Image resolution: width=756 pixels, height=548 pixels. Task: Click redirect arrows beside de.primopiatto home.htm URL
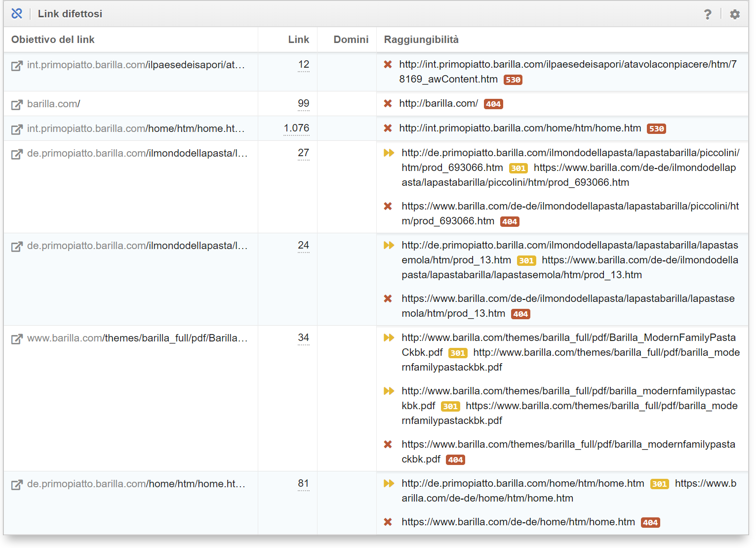tap(389, 483)
